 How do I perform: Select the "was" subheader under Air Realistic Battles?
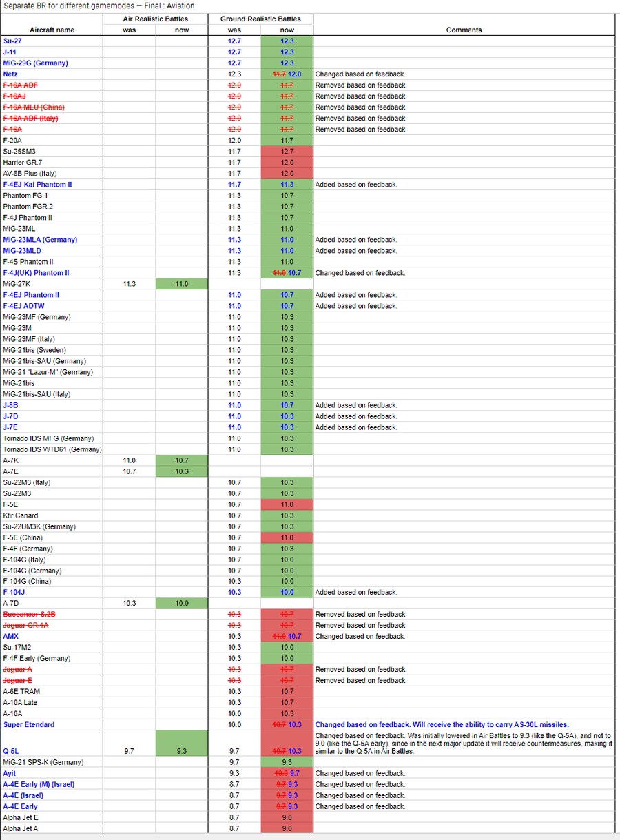(129, 30)
